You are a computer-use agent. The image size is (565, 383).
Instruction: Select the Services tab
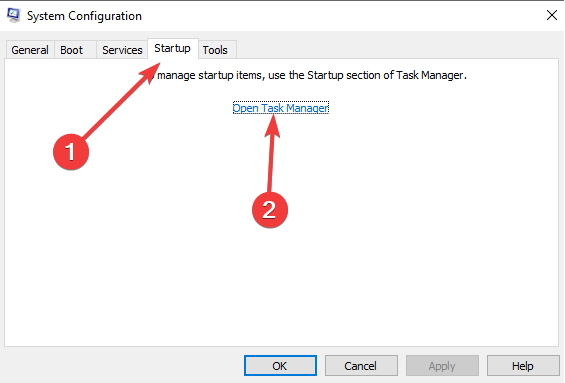tap(122, 50)
